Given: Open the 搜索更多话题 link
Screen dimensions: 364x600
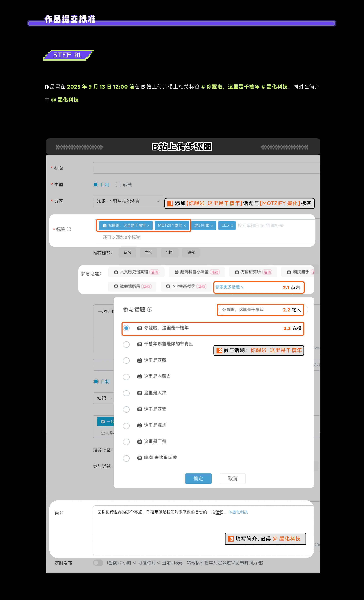Looking at the screenshot, I should [229, 287].
